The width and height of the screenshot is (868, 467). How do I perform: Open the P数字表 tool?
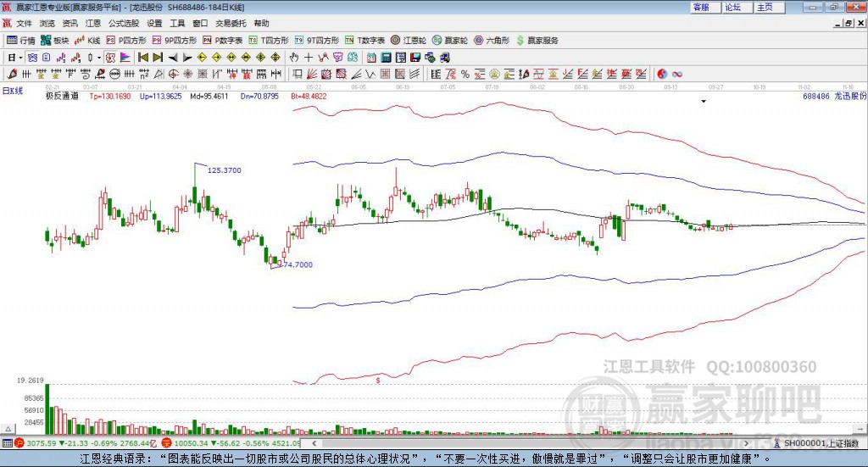[223, 41]
